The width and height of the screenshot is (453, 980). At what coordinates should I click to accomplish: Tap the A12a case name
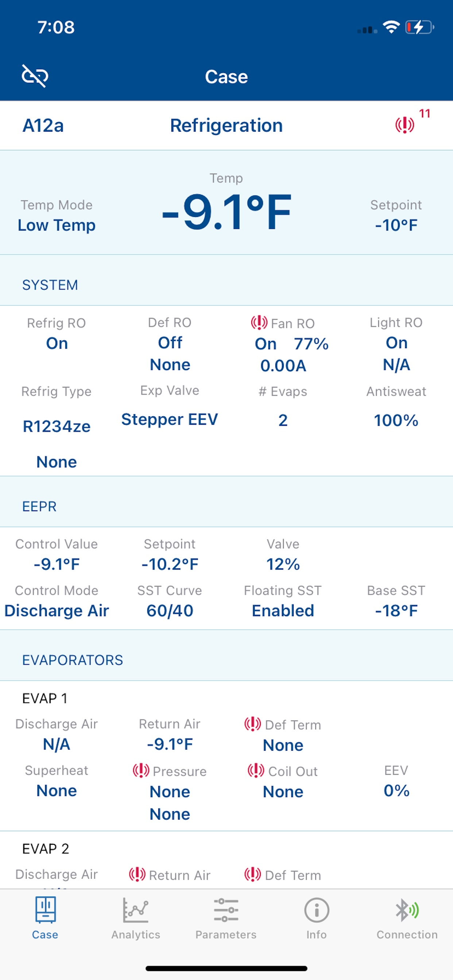coord(43,125)
